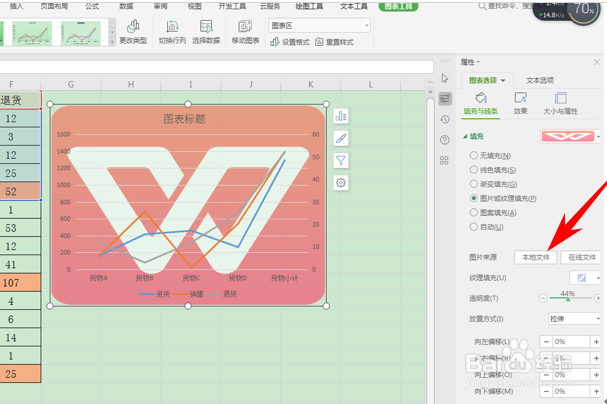
Task: Decrease 向下偏移(M) with the minus button
Action: click(x=546, y=392)
